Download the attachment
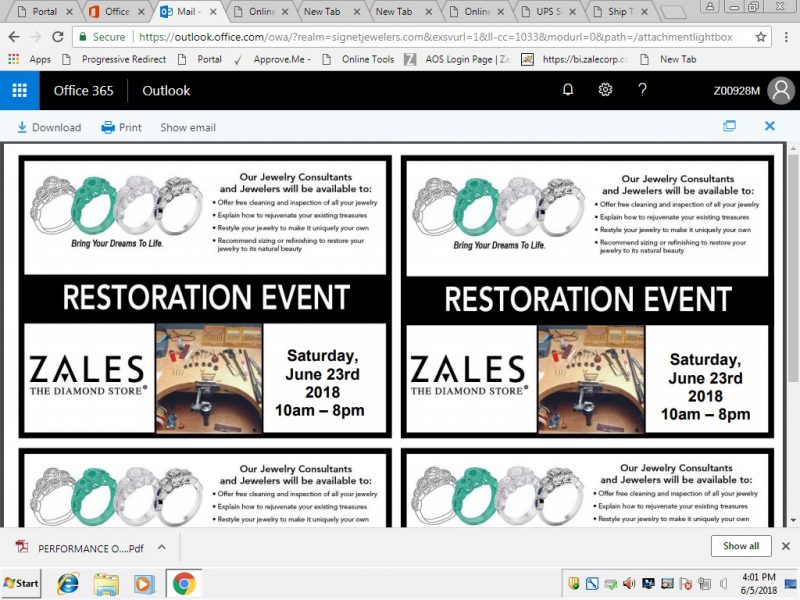This screenshot has width=800, height=600. tap(49, 127)
